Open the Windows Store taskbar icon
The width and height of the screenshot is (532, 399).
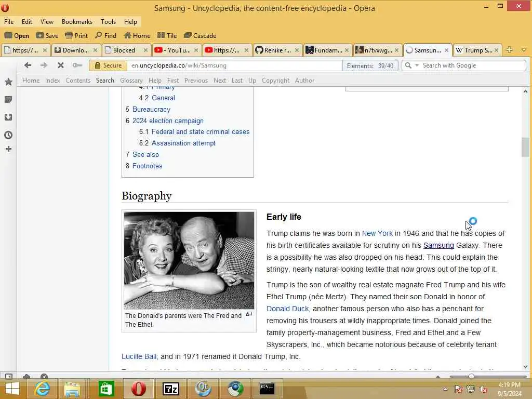click(x=106, y=389)
